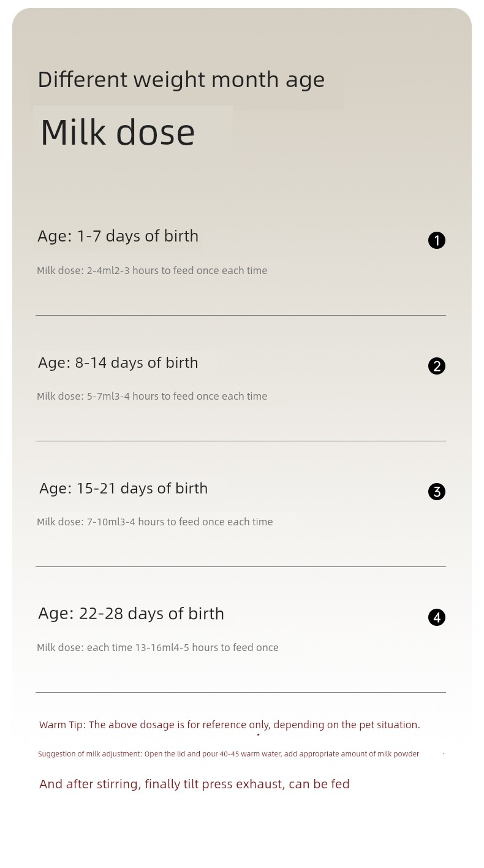
Task: Click the divider line below the 15-21 days section
Action: pyautogui.click(x=241, y=566)
